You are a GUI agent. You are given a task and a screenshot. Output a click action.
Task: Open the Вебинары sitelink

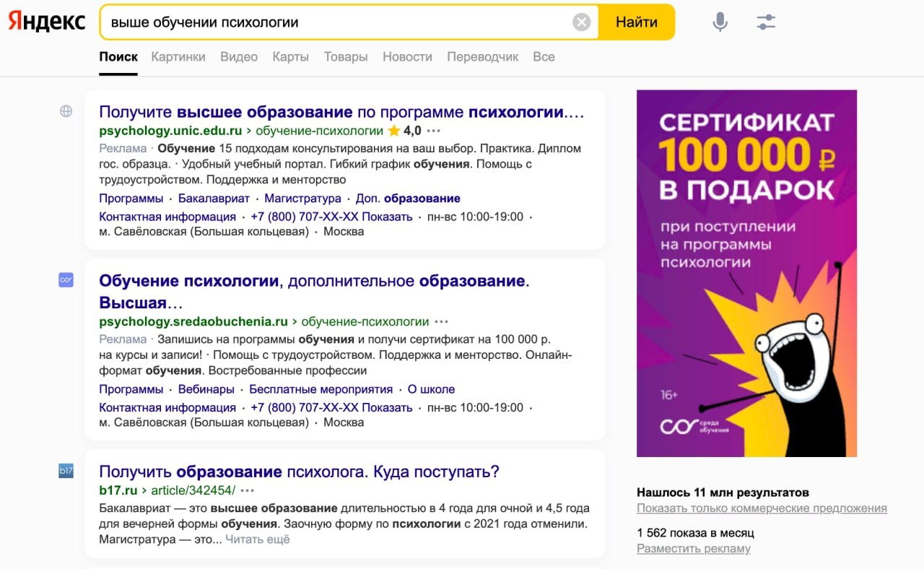pos(206,389)
